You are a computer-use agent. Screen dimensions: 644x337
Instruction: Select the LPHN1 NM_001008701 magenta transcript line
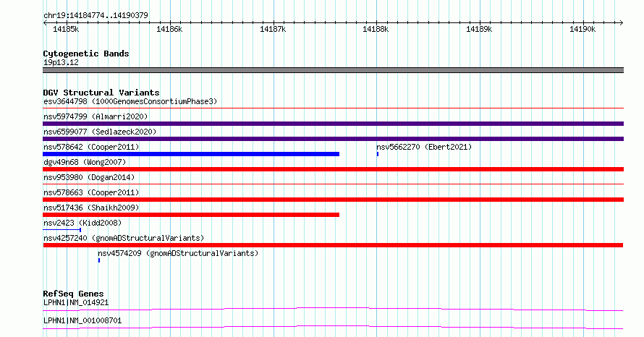pyautogui.click(x=333, y=327)
